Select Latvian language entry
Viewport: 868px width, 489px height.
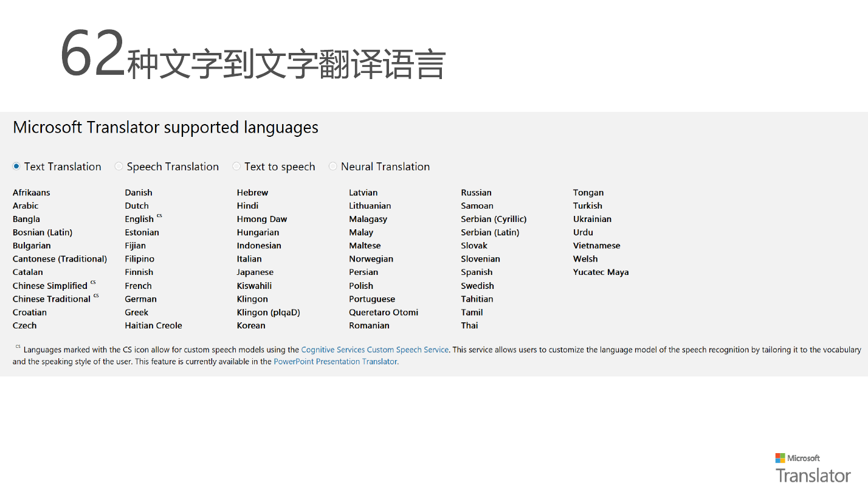pyautogui.click(x=363, y=192)
